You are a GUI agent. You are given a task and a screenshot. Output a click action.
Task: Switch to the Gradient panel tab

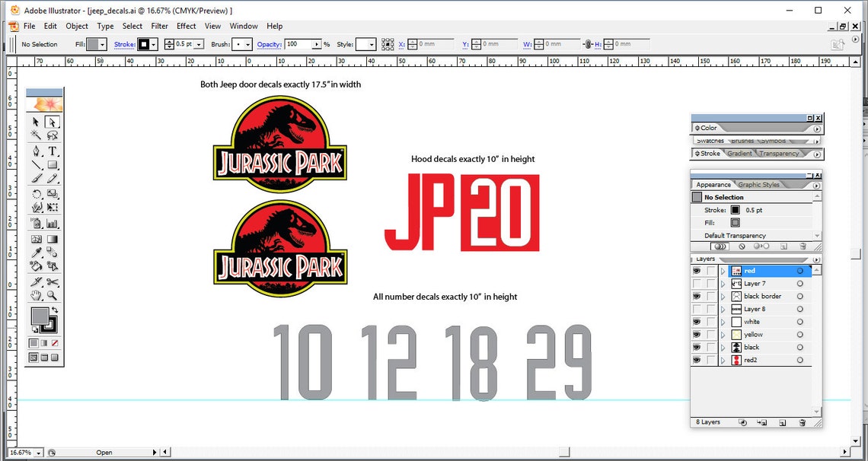pyautogui.click(x=740, y=153)
